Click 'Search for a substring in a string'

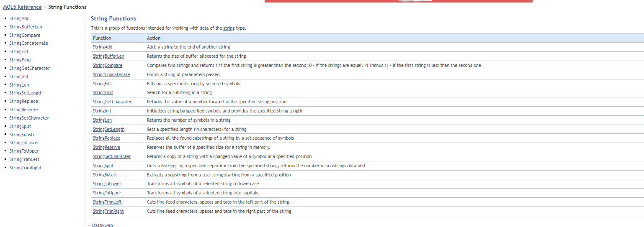[x=179, y=92]
